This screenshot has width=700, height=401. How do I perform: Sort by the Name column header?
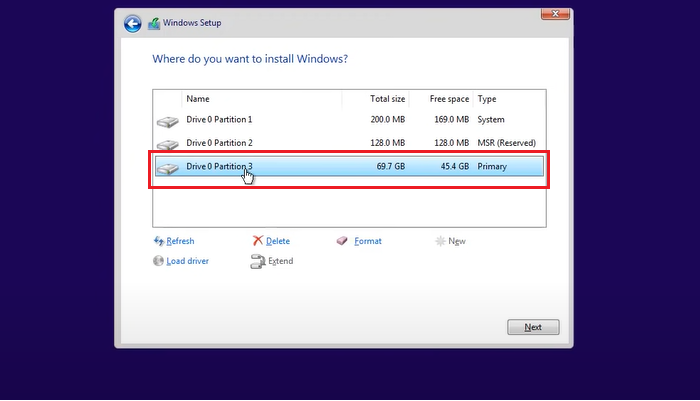pyautogui.click(x=260, y=99)
